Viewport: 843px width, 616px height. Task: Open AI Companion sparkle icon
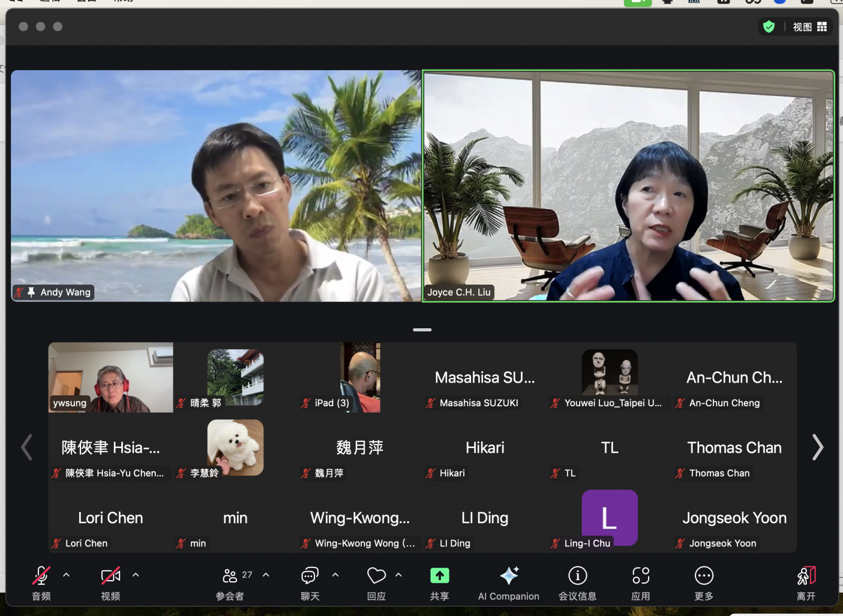tap(508, 576)
